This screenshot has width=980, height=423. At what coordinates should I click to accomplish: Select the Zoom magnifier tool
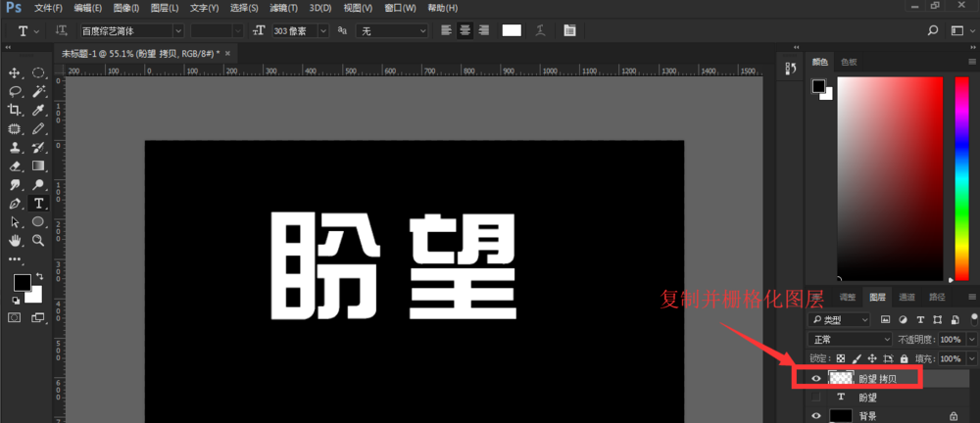click(38, 240)
